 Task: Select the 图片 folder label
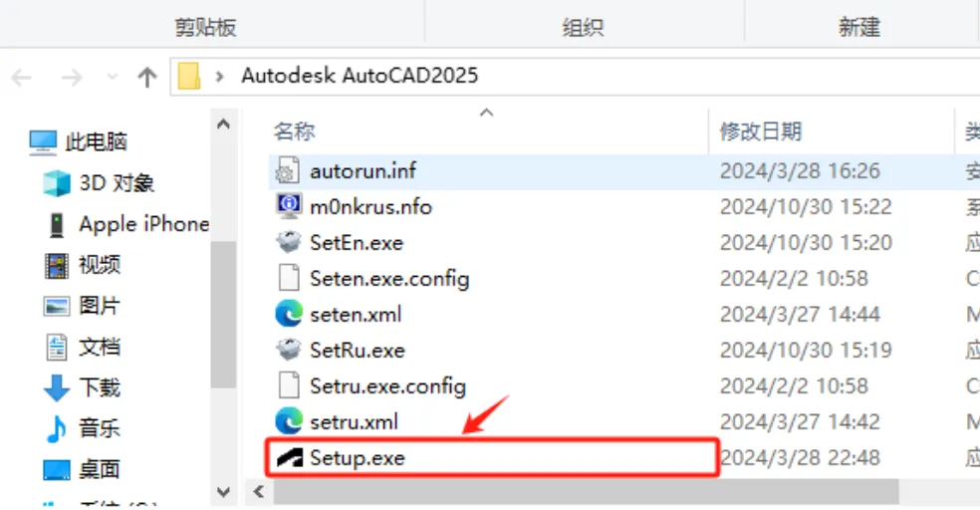tap(100, 306)
